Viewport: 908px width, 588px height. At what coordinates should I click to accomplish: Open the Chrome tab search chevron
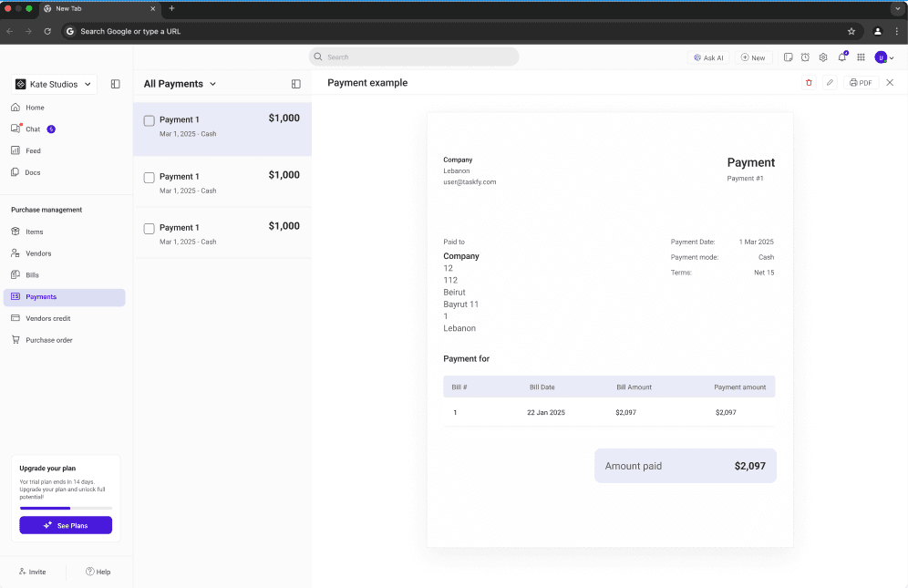click(898, 9)
